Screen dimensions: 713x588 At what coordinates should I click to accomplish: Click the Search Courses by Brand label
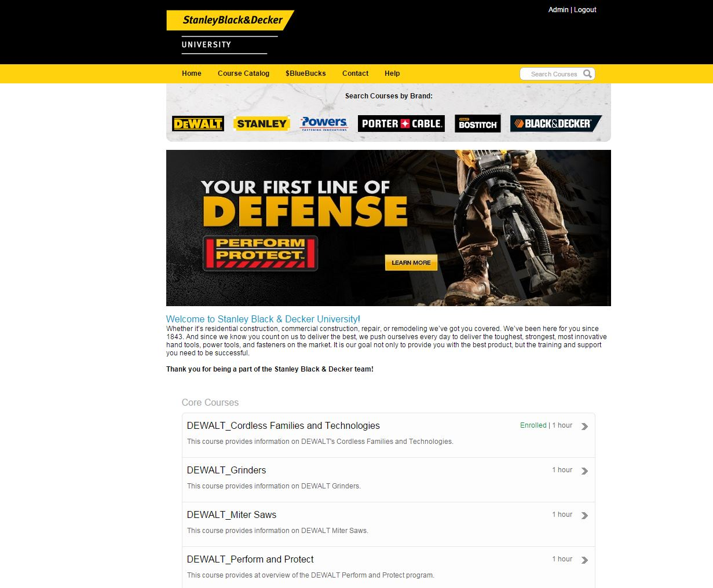point(389,96)
